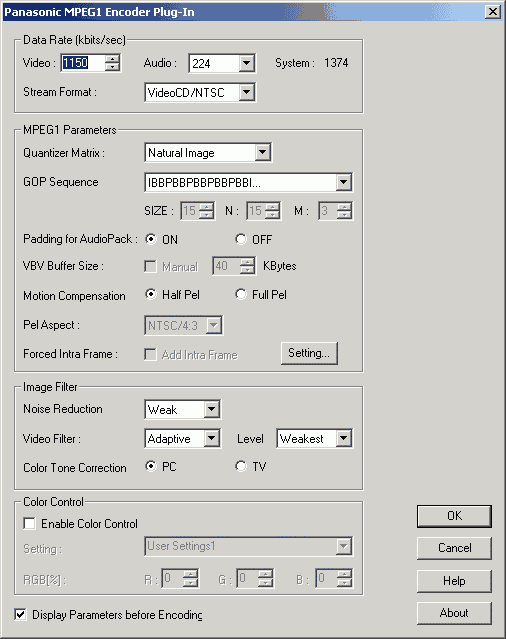506x639 pixels.
Task: Click the About button
Action: [x=454, y=613]
